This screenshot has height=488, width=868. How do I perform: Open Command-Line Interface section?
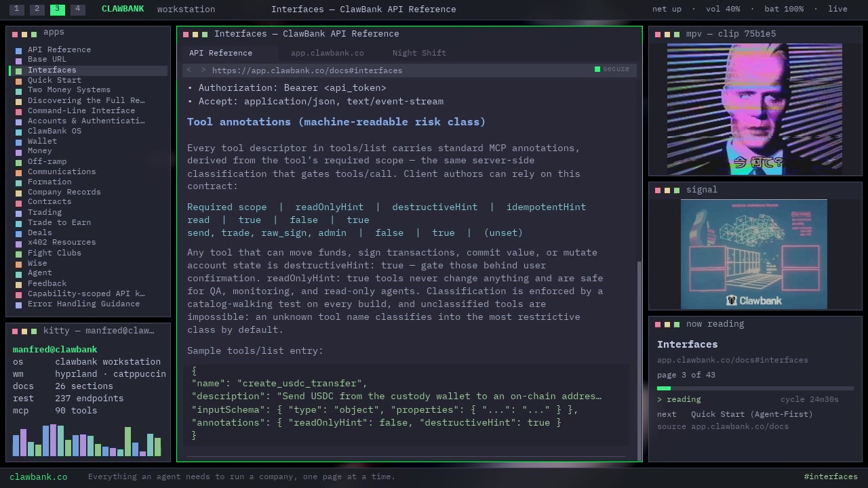click(x=81, y=110)
